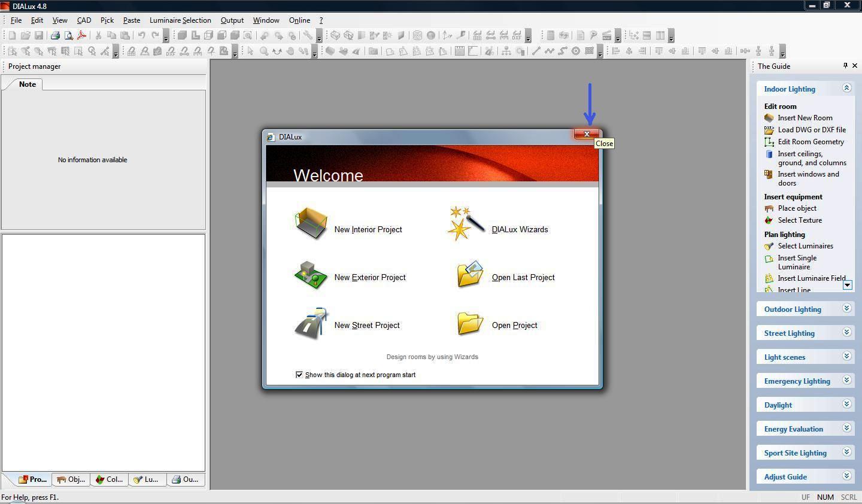This screenshot has width=862, height=504.
Task: Expand the Daylight section
Action: pyautogui.click(x=846, y=404)
